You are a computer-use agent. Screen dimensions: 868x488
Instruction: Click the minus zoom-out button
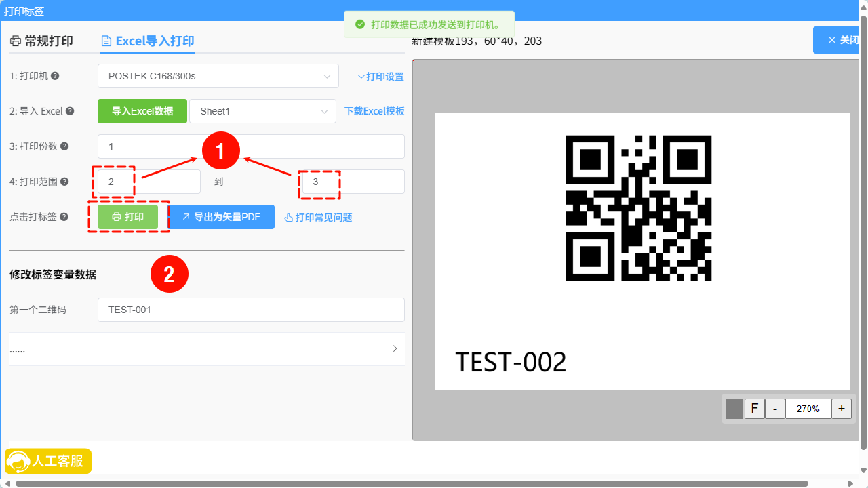[775, 409]
